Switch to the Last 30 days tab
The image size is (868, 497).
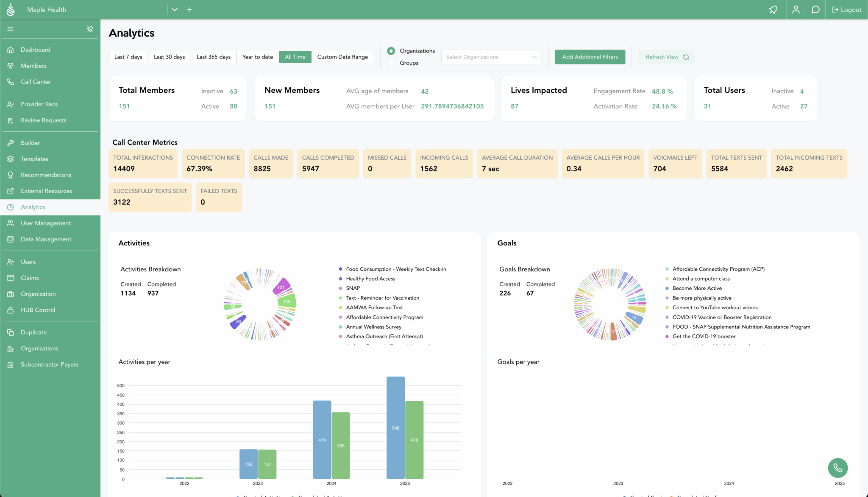coord(169,57)
